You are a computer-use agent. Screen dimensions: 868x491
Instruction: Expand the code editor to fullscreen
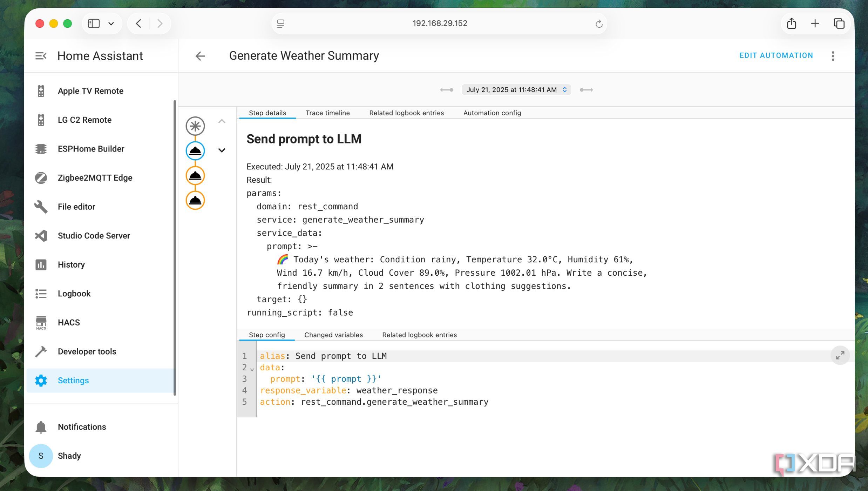click(x=840, y=355)
